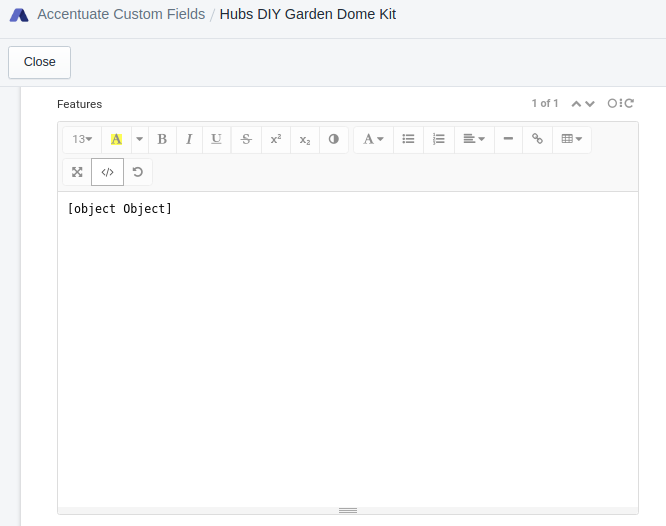666x526 pixels.
Task: Apply superscript formatting
Action: point(276,139)
